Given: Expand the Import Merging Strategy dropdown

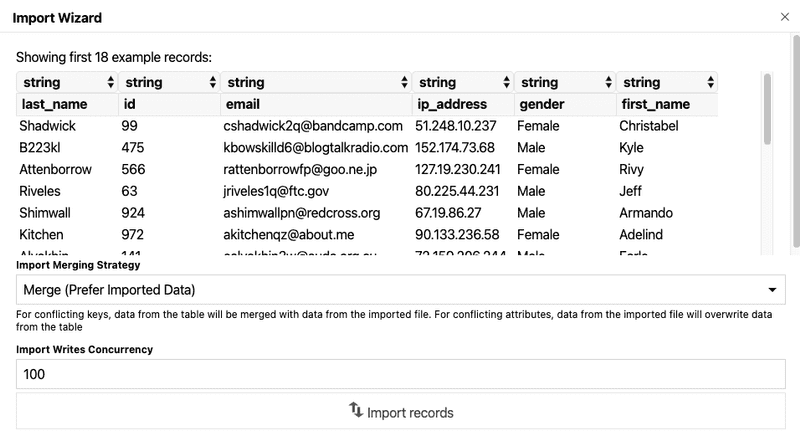Looking at the screenshot, I should [x=400, y=290].
